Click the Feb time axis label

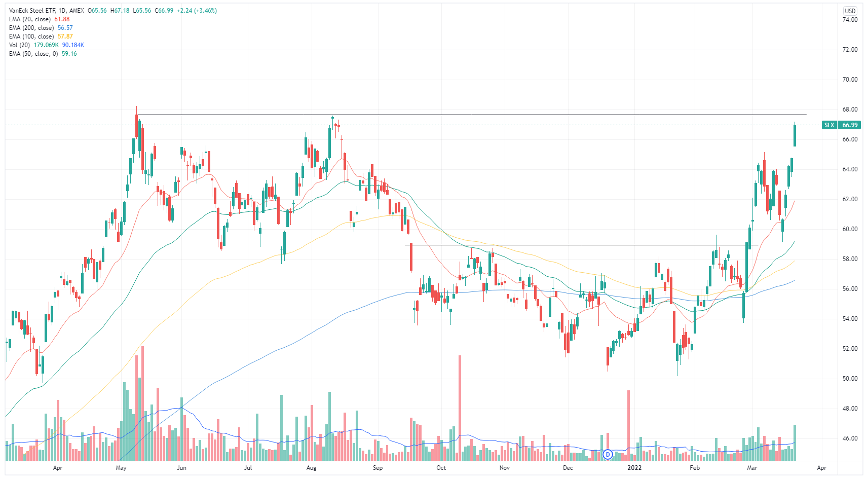[695, 468]
